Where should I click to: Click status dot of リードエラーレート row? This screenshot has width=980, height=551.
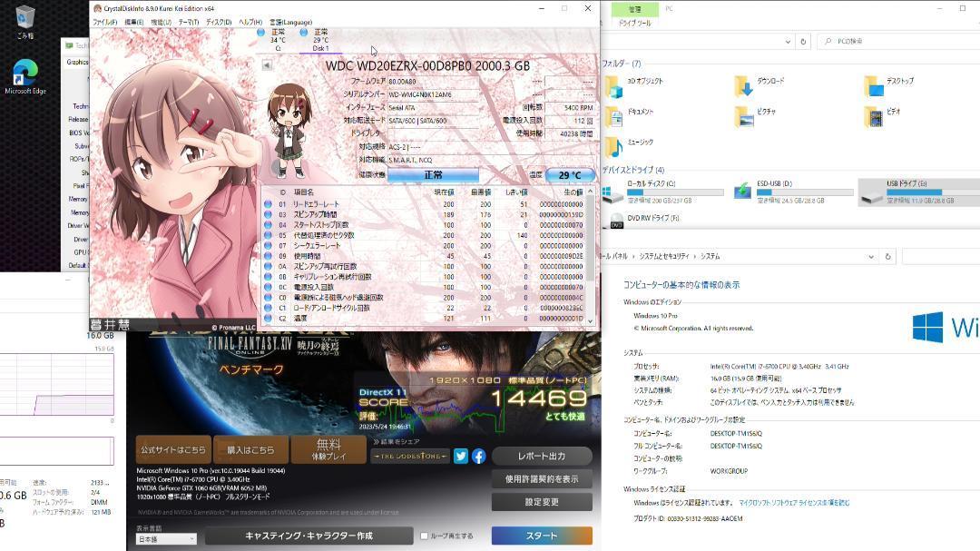[268, 204]
